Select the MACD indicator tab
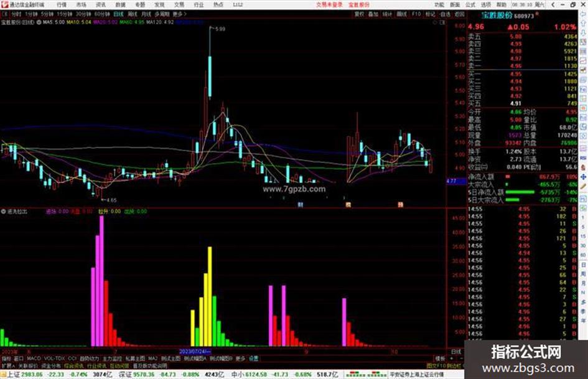Viewport: 588px width, 379px height. (34, 358)
